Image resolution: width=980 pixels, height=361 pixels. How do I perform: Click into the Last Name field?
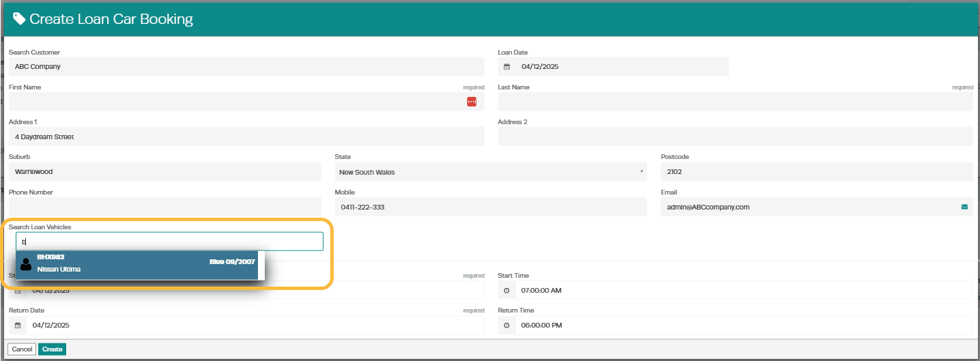736,102
